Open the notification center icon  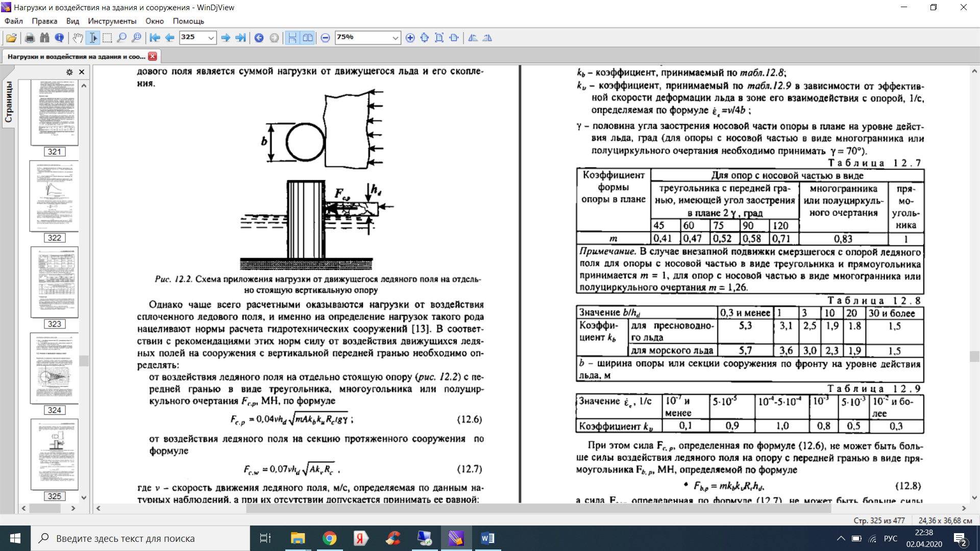tap(960, 539)
